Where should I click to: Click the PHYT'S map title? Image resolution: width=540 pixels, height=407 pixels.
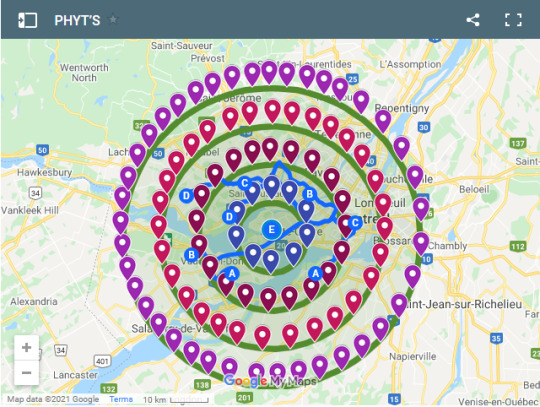(x=77, y=20)
